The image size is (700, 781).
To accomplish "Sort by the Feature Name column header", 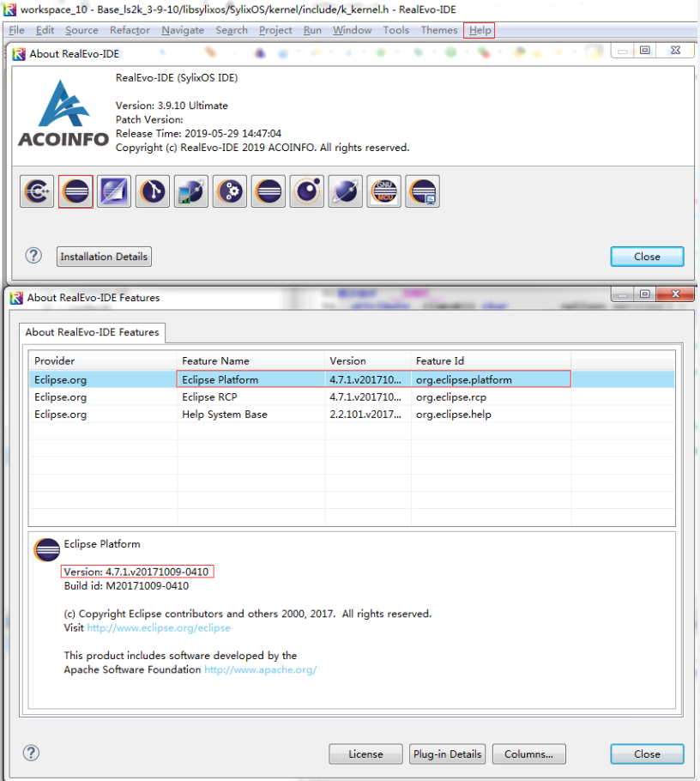I will [x=251, y=360].
